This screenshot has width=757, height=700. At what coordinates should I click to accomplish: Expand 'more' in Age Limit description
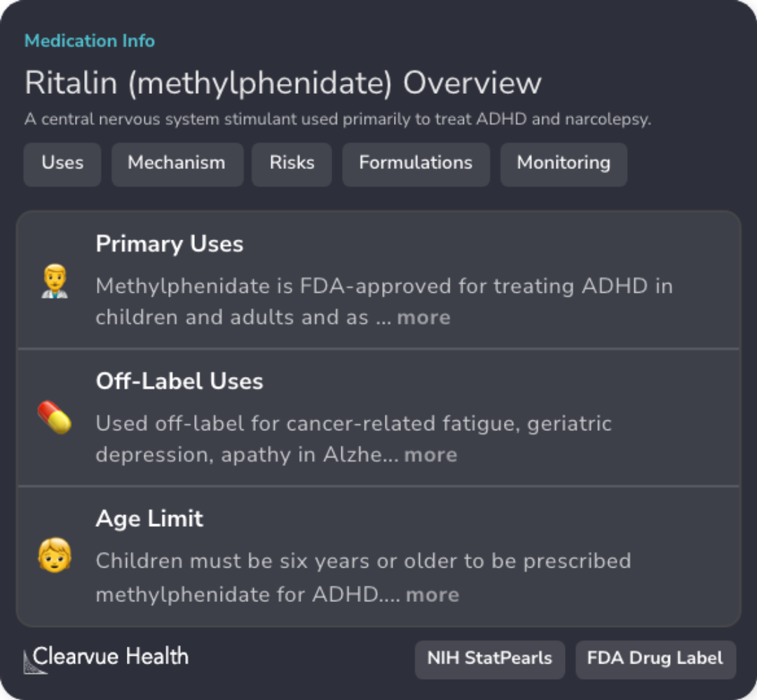432,595
